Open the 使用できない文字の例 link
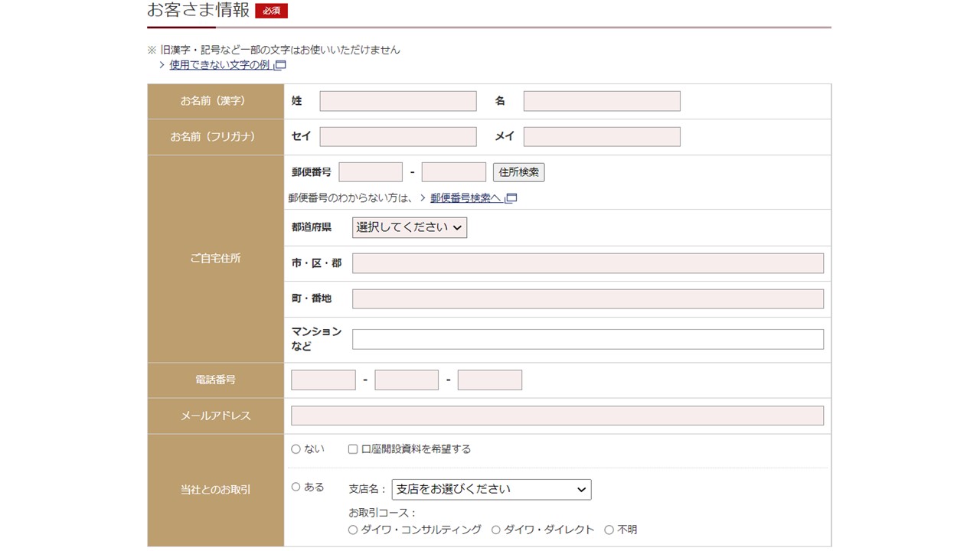The width and height of the screenshot is (980, 551). [220, 65]
